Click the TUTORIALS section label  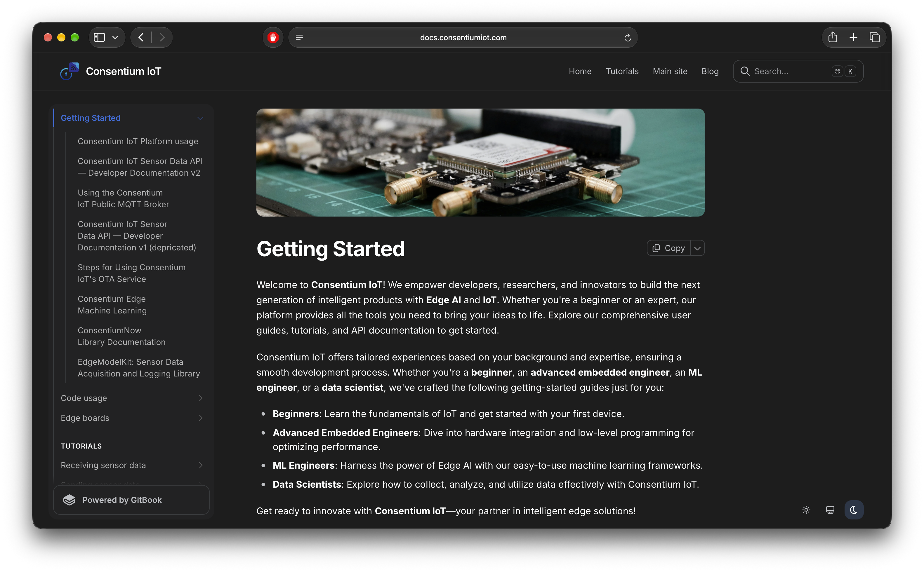[81, 446]
